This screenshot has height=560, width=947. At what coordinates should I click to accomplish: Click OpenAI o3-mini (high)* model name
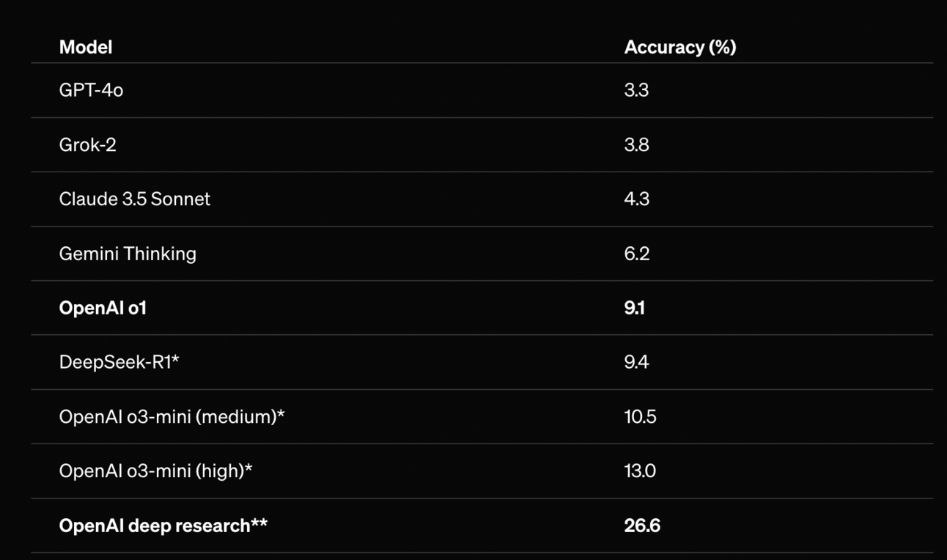[155, 471]
